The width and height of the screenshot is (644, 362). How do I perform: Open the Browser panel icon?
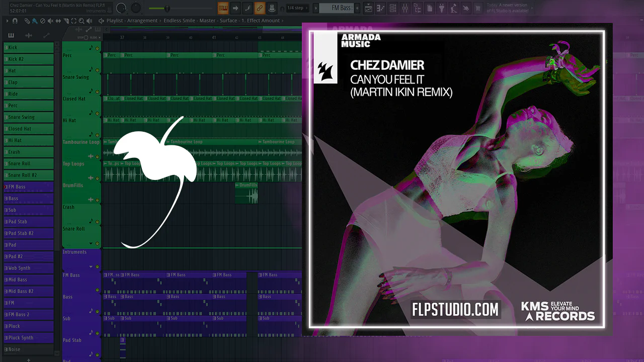pyautogui.click(x=417, y=8)
